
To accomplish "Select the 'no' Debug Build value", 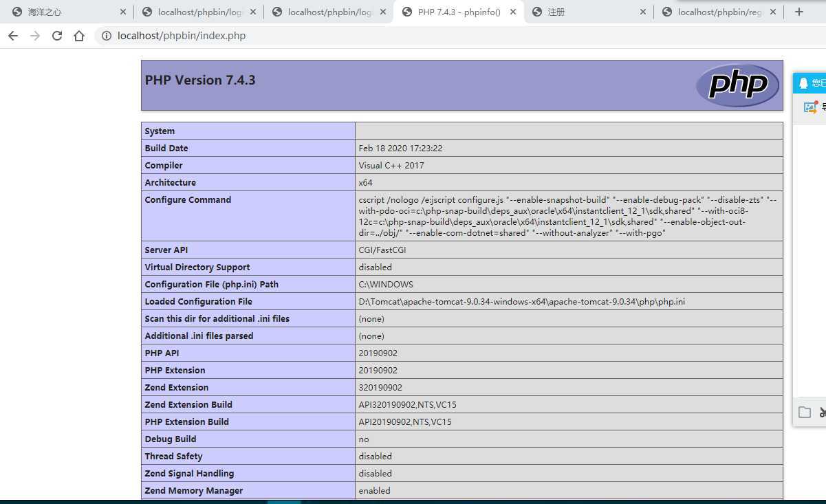I will 364,439.
